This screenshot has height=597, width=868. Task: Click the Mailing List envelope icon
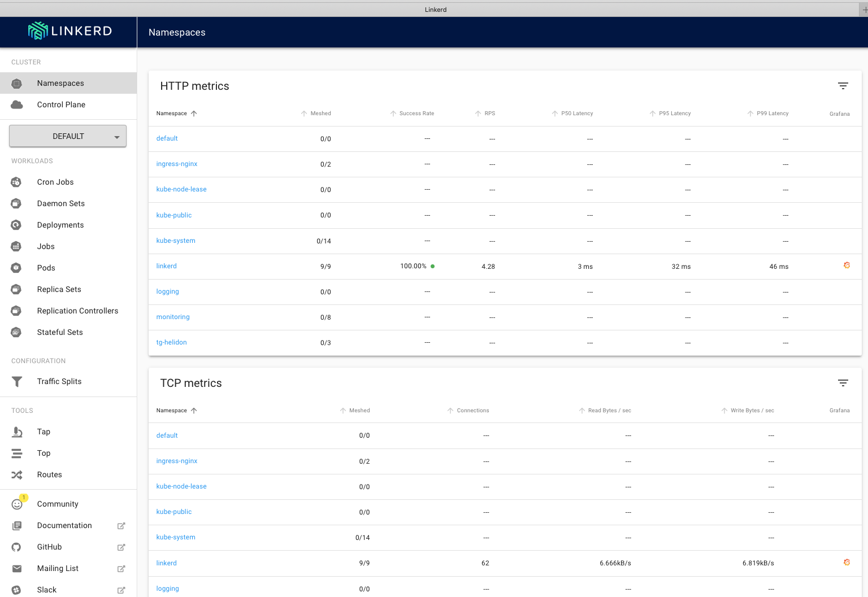pyautogui.click(x=17, y=569)
